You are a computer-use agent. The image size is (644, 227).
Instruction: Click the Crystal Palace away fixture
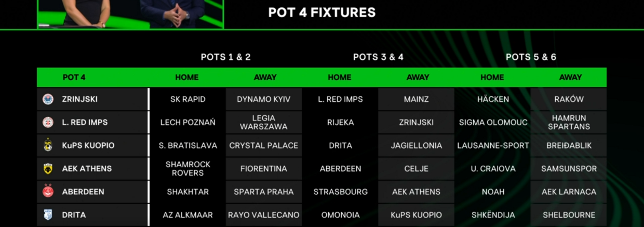coord(264,145)
